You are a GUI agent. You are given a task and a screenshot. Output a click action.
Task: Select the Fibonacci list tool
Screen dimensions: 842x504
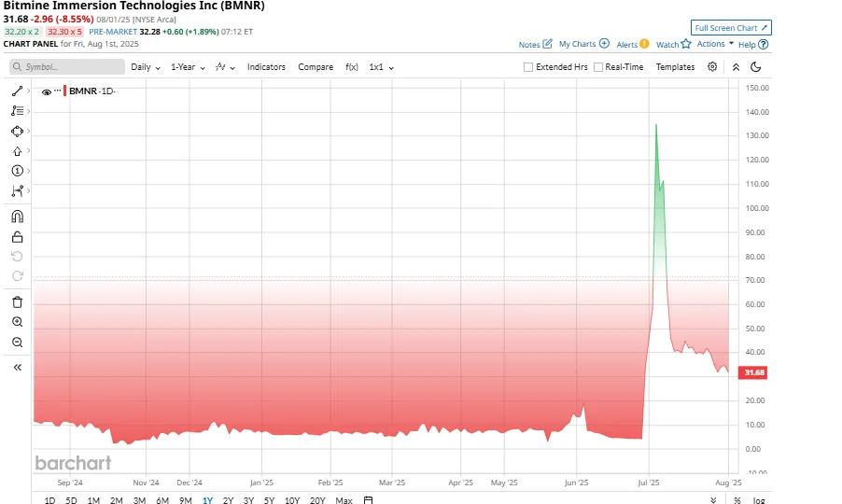(17, 111)
